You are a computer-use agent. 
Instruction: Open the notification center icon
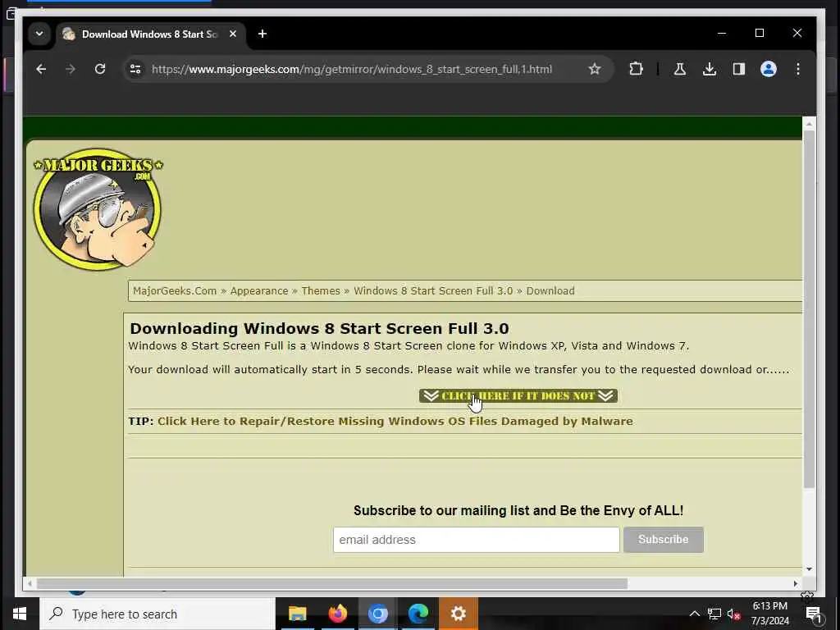click(x=814, y=614)
